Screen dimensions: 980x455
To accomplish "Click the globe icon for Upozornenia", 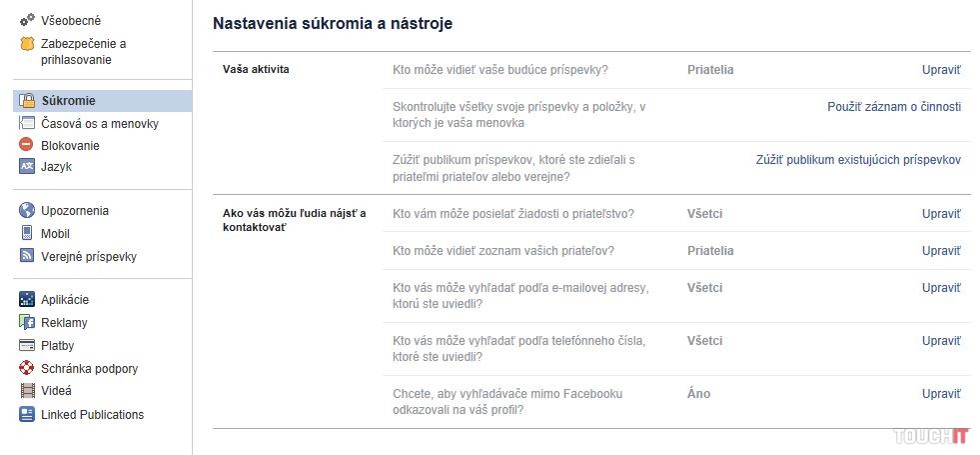I will tap(27, 211).
